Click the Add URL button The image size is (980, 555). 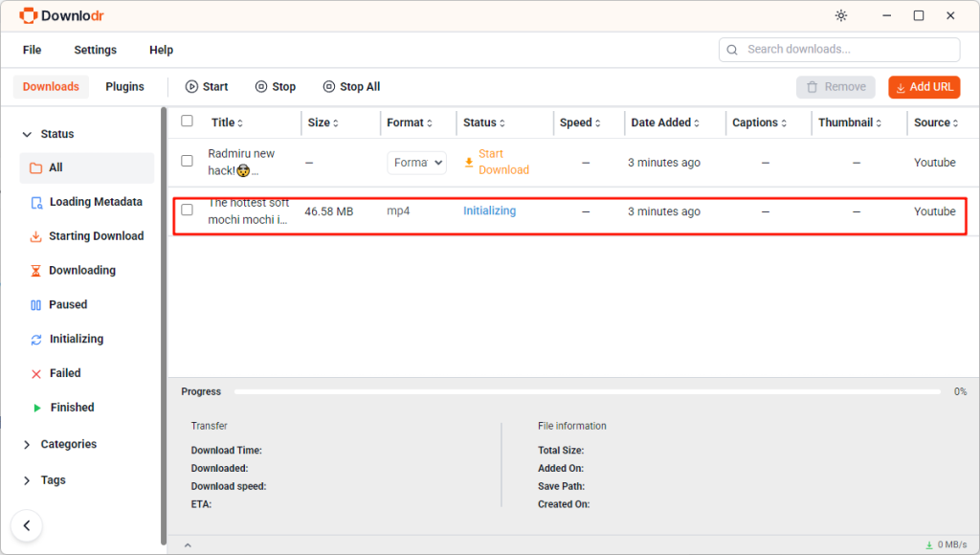pos(924,87)
